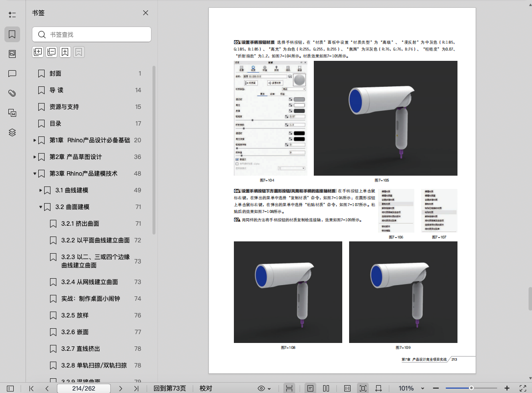Enter full screen mode
This screenshot has width=532, height=393.
click(523, 388)
